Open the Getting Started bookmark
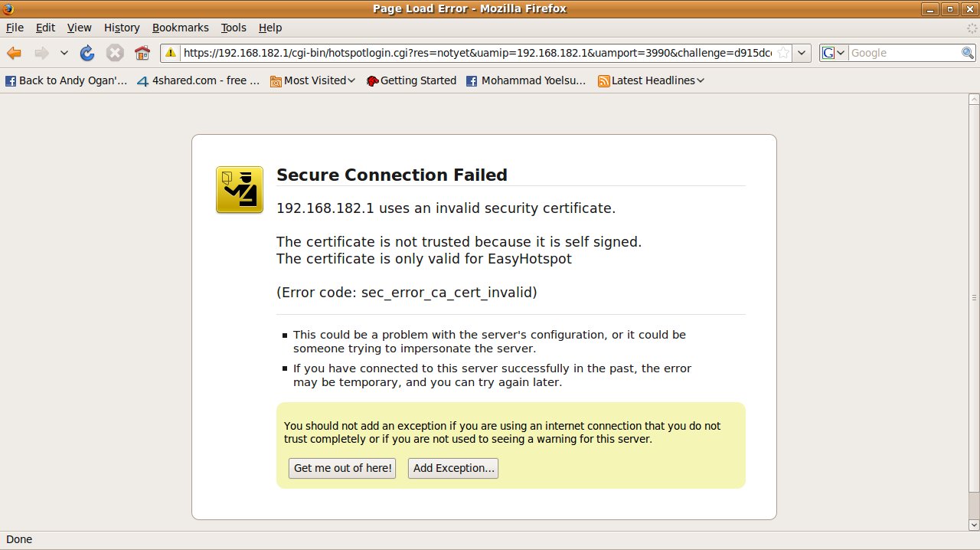Image resolution: width=980 pixels, height=550 pixels. (x=411, y=80)
